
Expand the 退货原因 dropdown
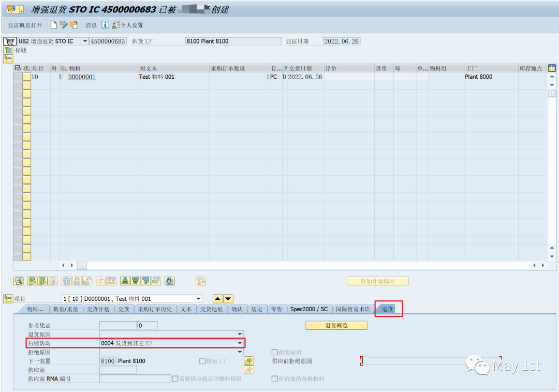[x=240, y=333]
